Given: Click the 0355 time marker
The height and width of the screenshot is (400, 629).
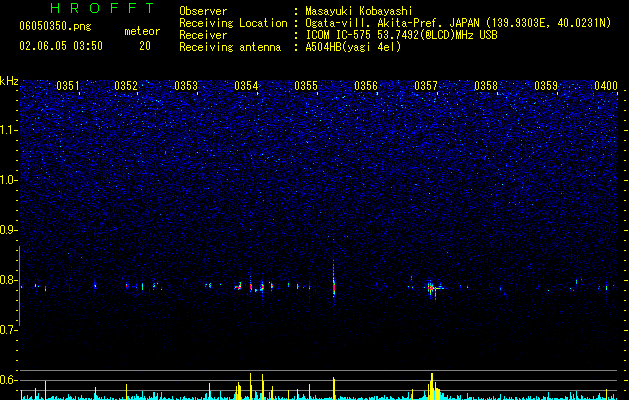Looking at the screenshot, I should pos(306,86).
